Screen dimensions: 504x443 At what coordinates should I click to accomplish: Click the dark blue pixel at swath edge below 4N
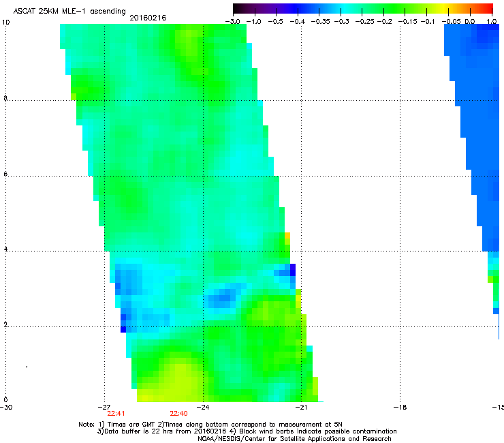(x=293, y=270)
